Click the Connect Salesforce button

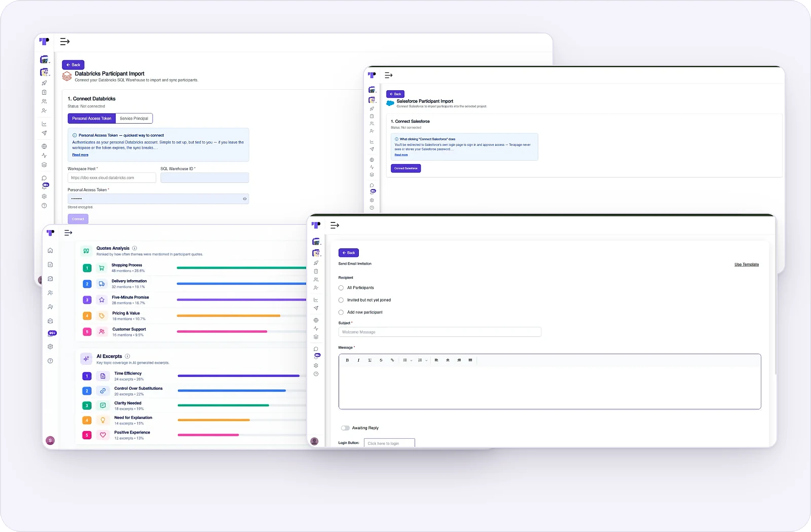406,168
